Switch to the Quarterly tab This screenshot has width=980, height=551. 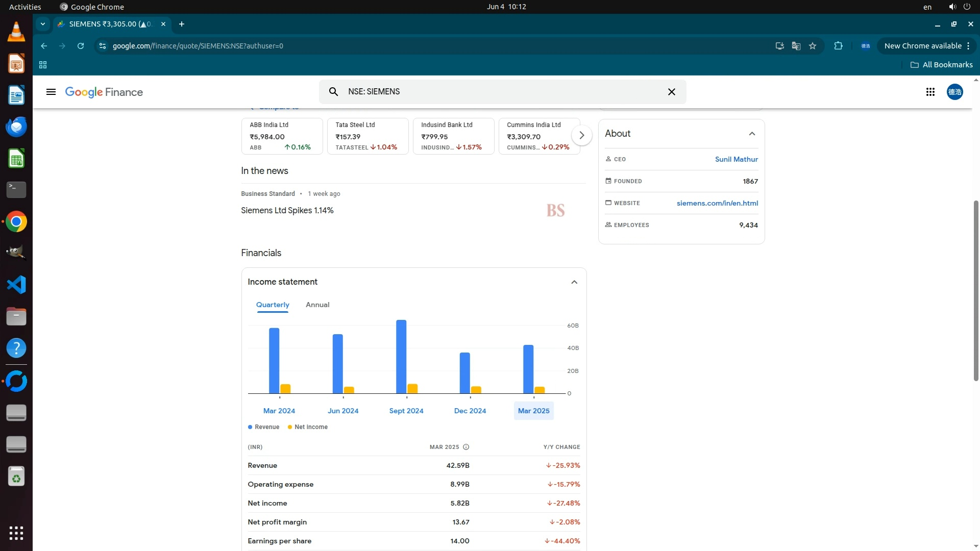tap(272, 305)
